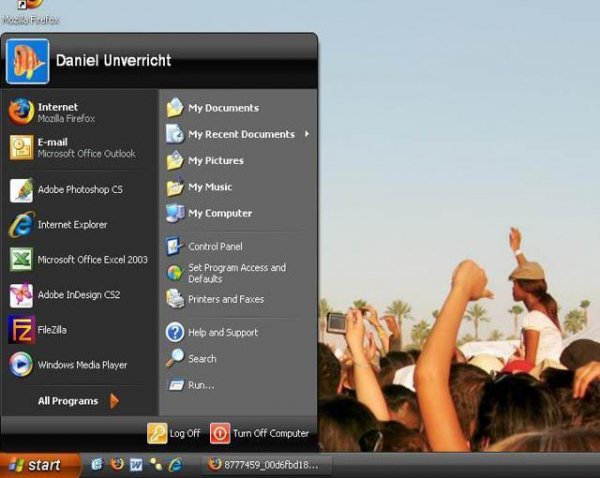600x478 pixels.
Task: Click the Turn Off Computer button
Action: pos(260,433)
